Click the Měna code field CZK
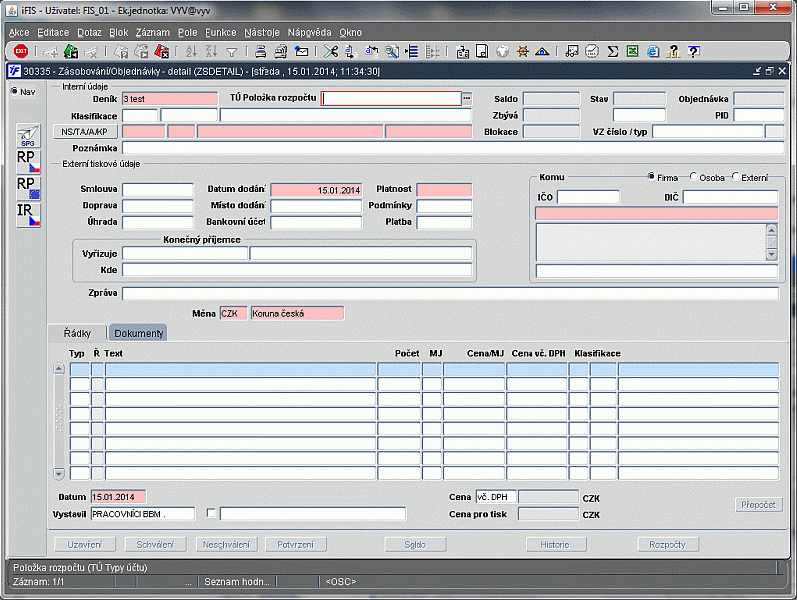The height and width of the screenshot is (600, 797). coord(233,313)
